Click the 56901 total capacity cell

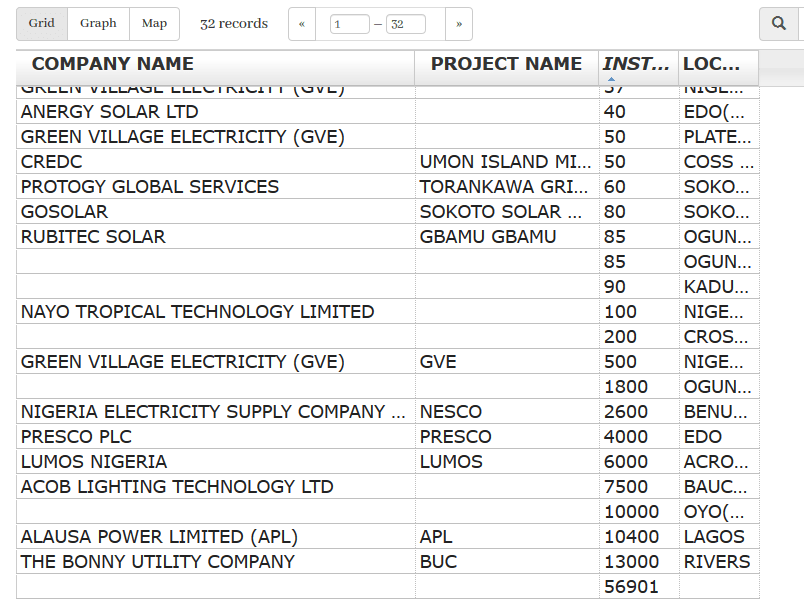point(631,587)
